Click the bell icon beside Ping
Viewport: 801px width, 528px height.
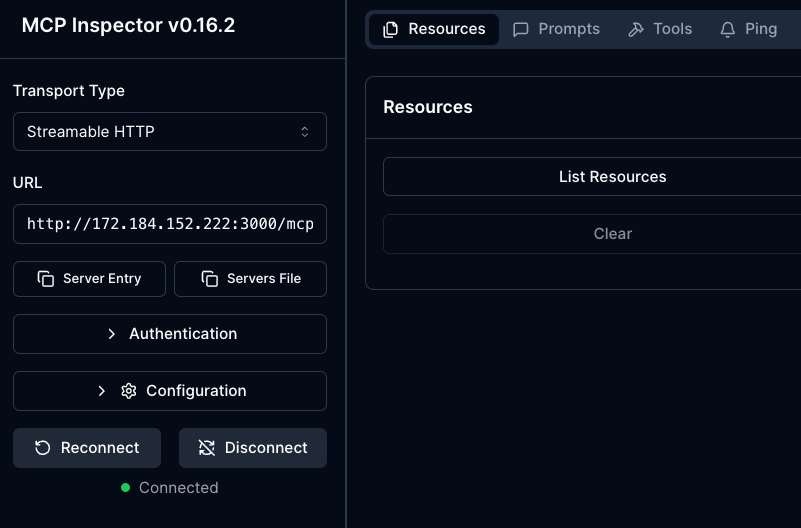728,29
